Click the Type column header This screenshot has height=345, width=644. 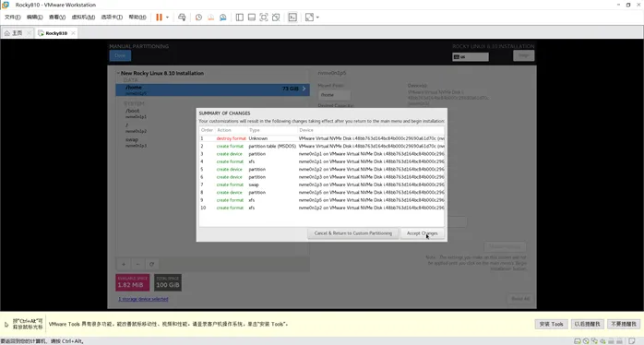272,130
